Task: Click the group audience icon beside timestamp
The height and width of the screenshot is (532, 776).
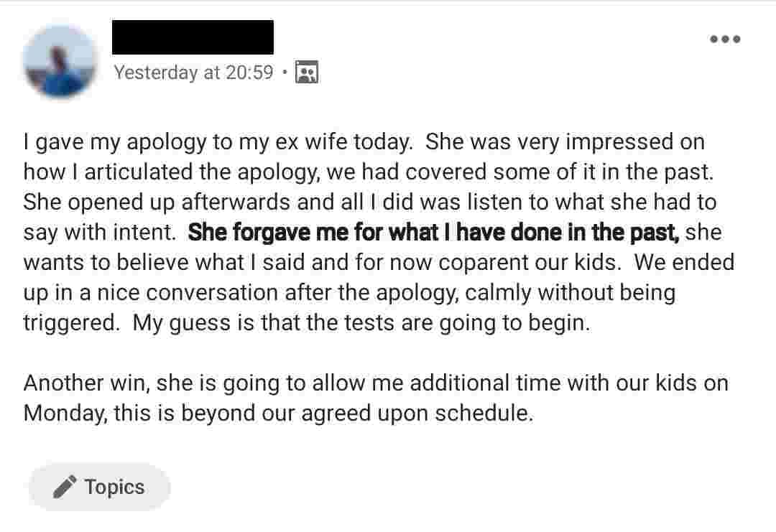Action: 307,72
